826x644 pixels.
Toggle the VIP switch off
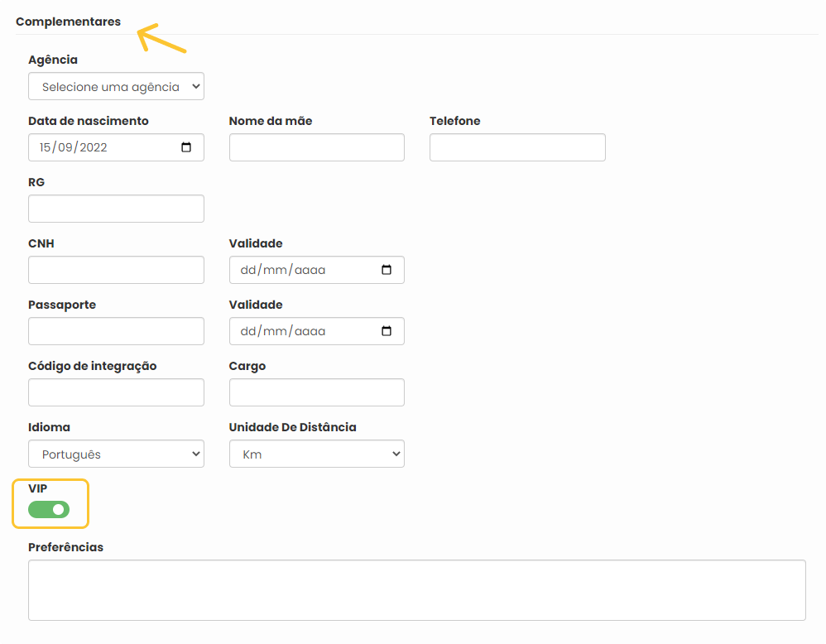click(49, 510)
